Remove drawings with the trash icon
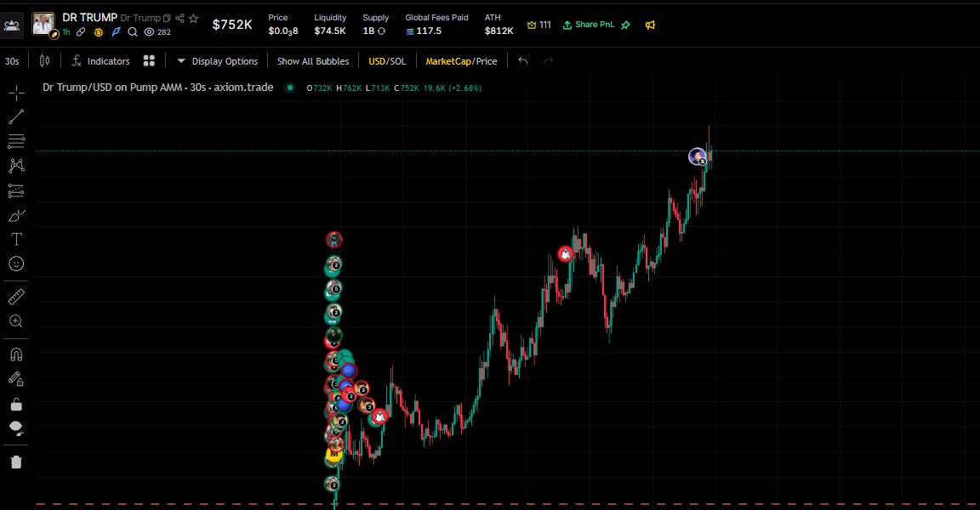 16,462
